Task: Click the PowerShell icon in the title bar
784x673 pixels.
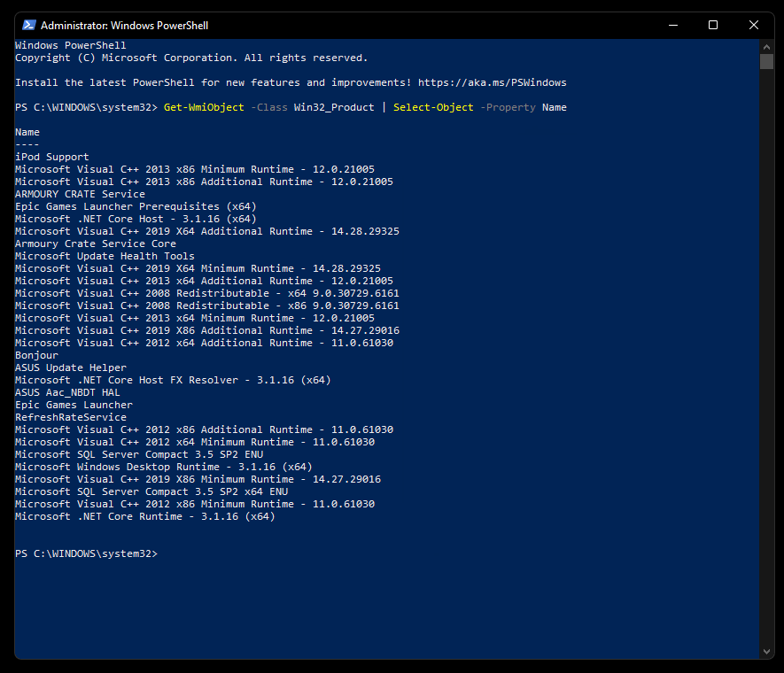Action: tap(29, 25)
